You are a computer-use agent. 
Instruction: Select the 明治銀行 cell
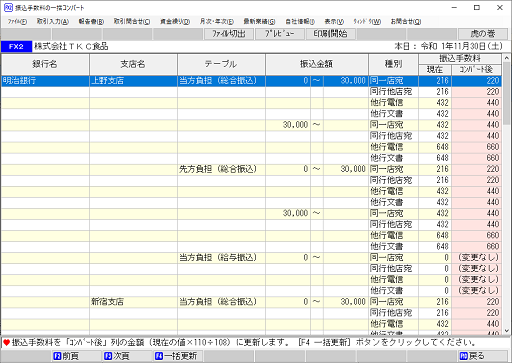pyautogui.click(x=45, y=81)
